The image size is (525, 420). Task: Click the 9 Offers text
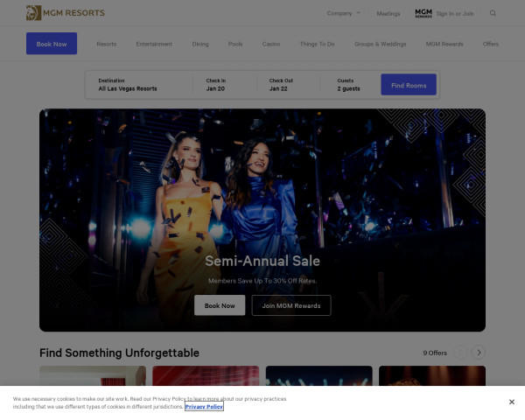(x=435, y=353)
